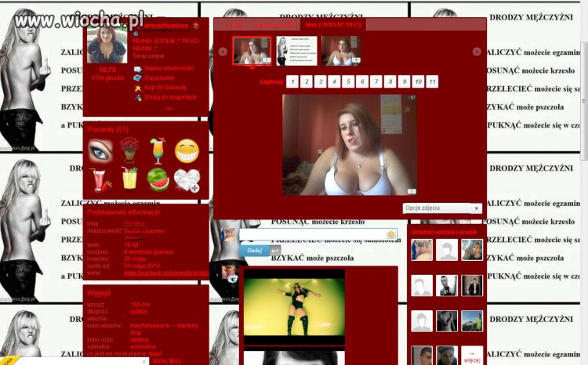588x365 pixels.
Task: Open the strawberry drink gift icon
Action: coord(100,180)
